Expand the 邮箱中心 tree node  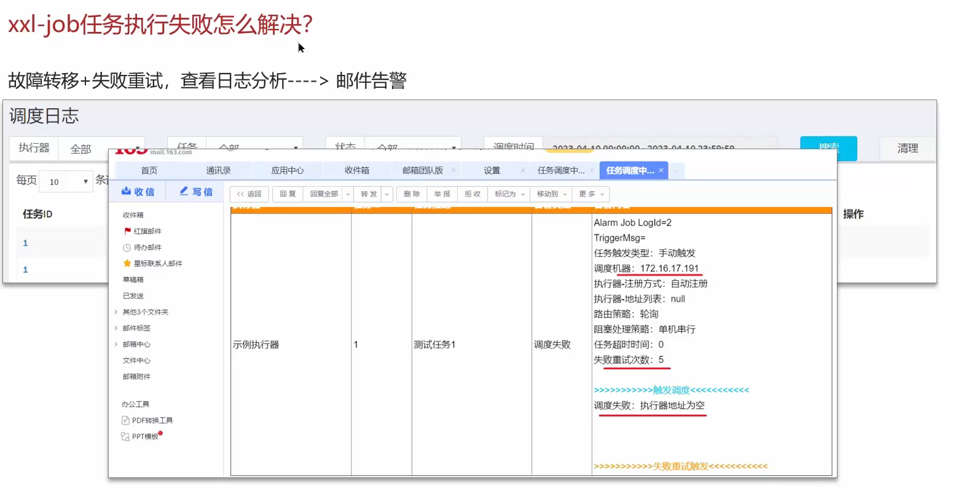(116, 345)
